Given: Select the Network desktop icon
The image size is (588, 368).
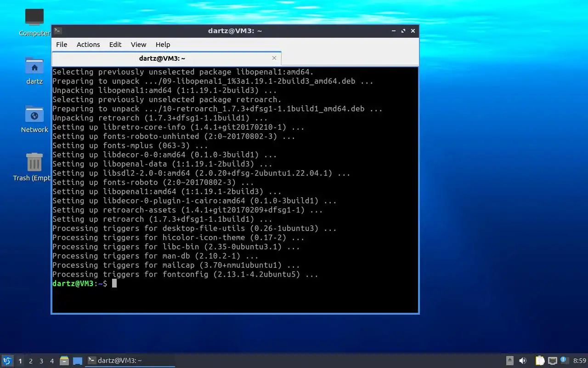Looking at the screenshot, I should [34, 119].
